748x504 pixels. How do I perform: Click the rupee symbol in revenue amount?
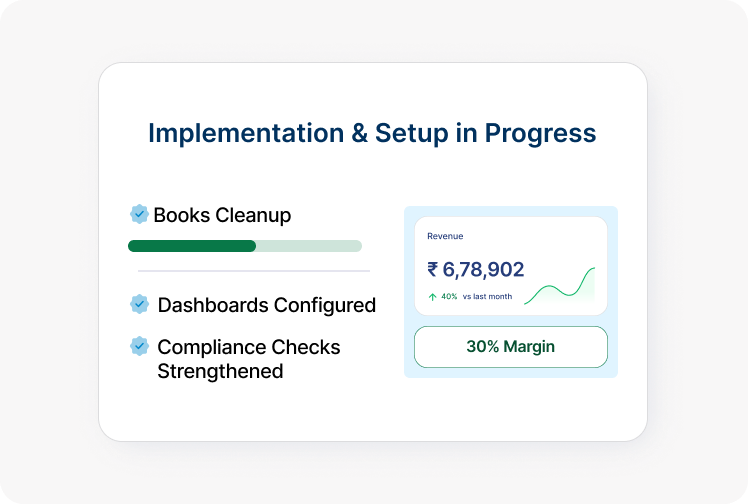433,269
